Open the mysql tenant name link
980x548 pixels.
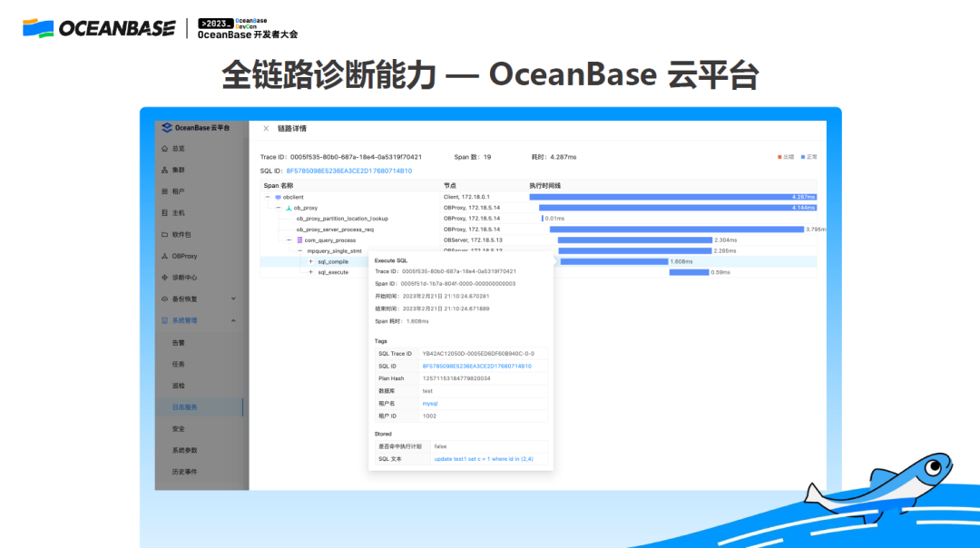coord(430,404)
